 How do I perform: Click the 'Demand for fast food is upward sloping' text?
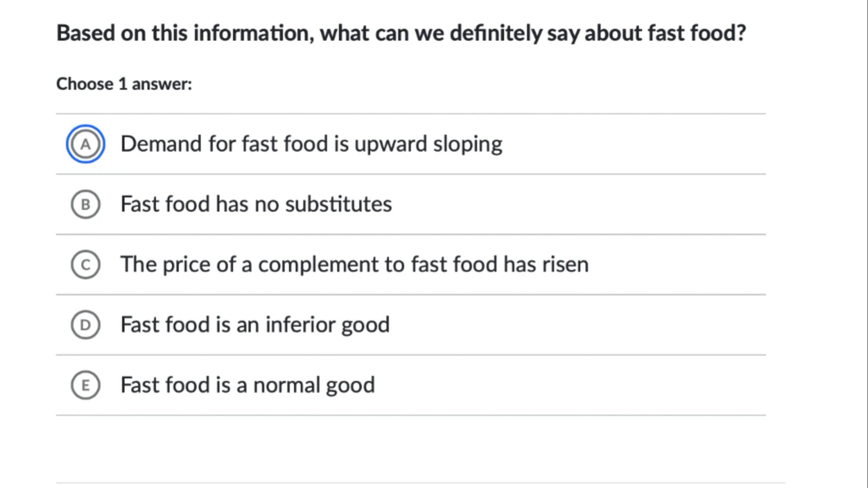(x=311, y=144)
